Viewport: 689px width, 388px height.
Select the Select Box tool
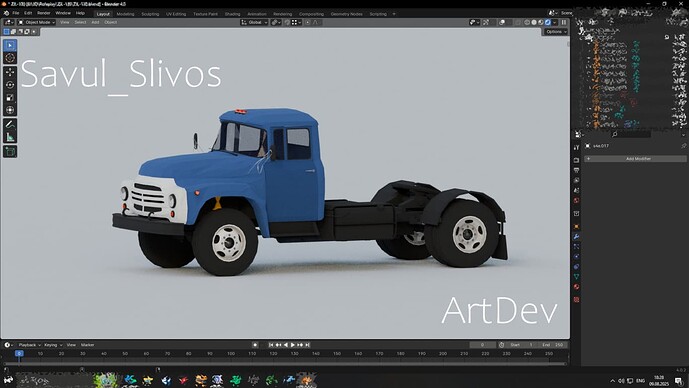10,45
